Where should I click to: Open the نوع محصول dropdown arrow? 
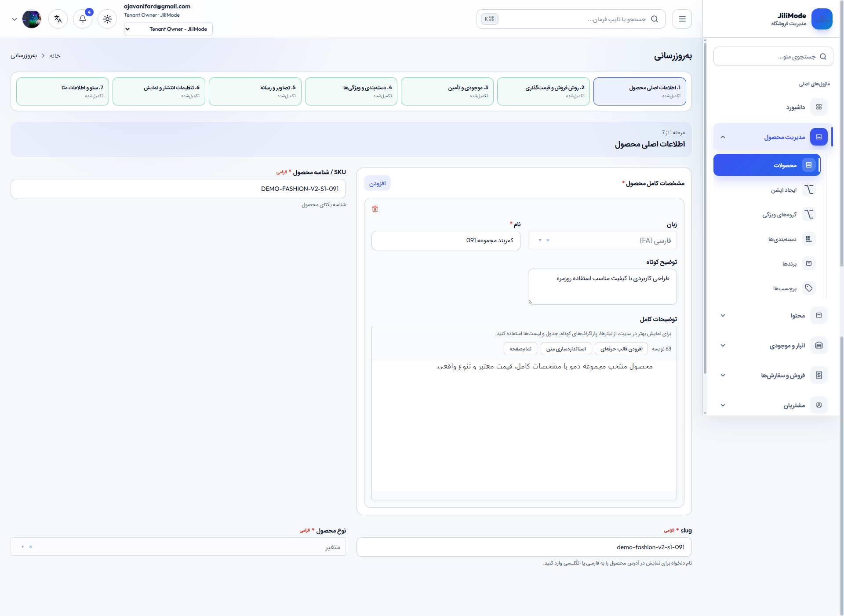23,547
